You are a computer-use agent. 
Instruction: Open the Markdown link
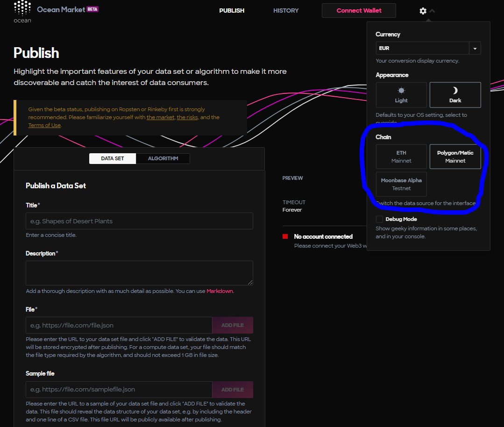220,291
